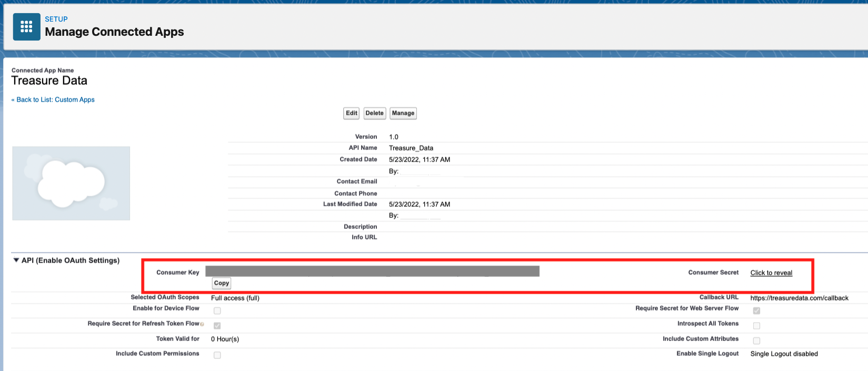Viewport: 868px width, 371px height.
Task: Click the Salesforce cloud logo image
Action: point(71,183)
